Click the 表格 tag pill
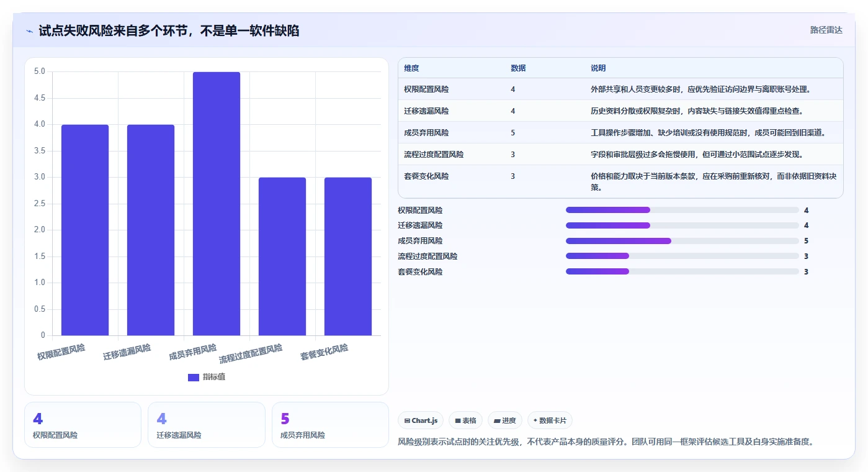868x472 pixels. tap(466, 420)
